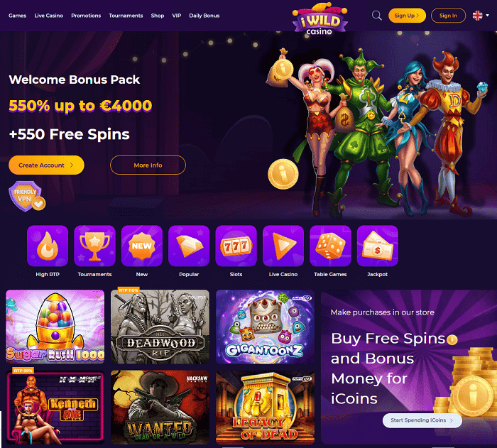
Task: Open the search magnifier icon
Action: coord(376,16)
